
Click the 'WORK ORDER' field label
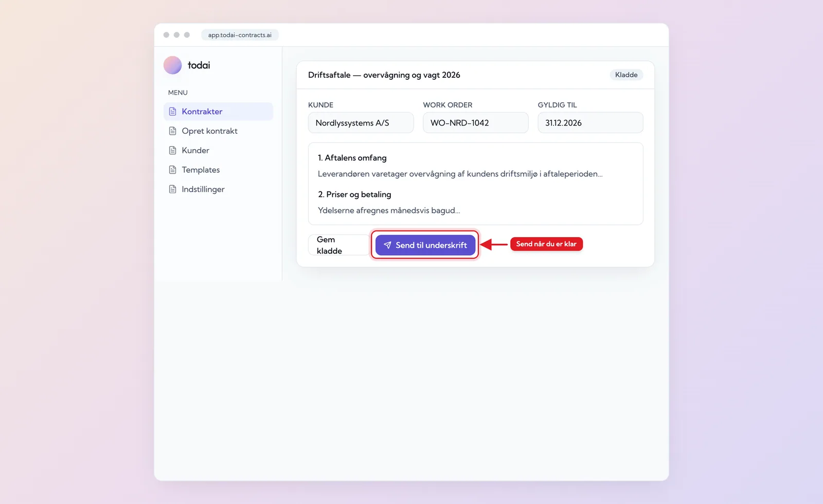pyautogui.click(x=448, y=105)
